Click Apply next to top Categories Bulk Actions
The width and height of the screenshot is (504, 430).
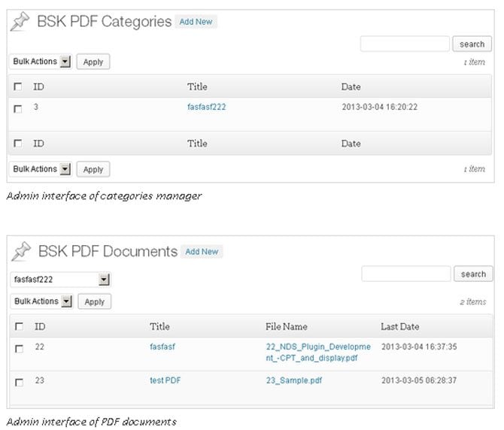(x=93, y=62)
